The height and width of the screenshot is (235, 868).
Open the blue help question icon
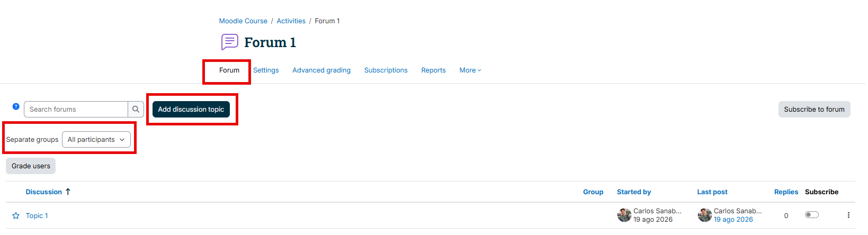pyautogui.click(x=16, y=106)
